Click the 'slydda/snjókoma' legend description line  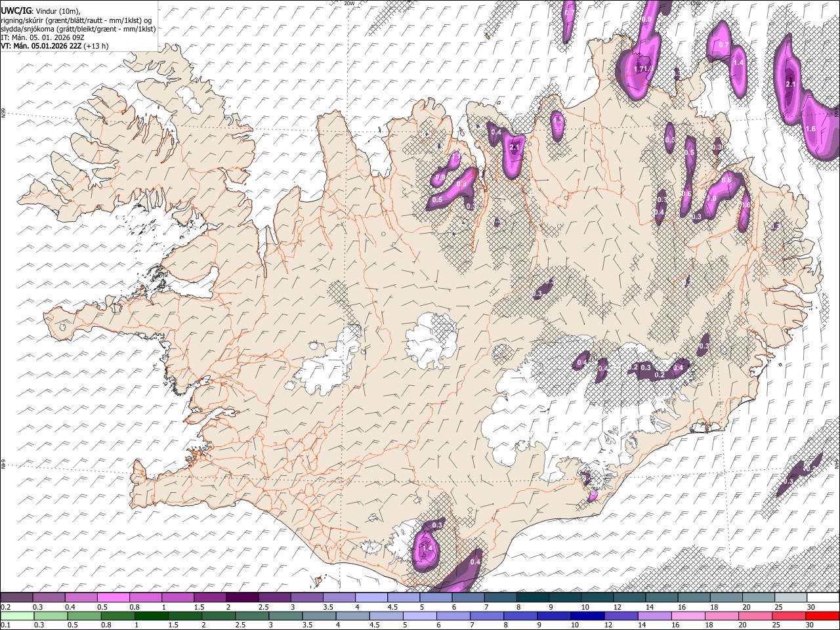[x=78, y=29]
